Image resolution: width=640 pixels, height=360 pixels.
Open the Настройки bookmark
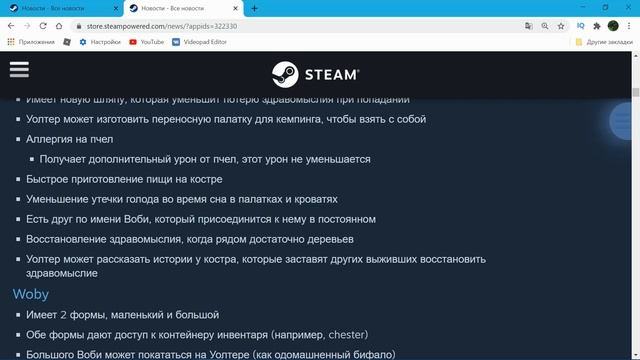pos(100,42)
